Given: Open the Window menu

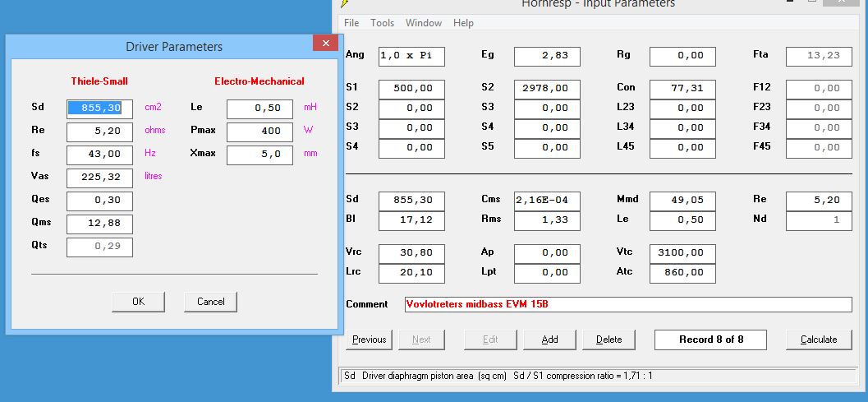Looking at the screenshot, I should point(423,23).
